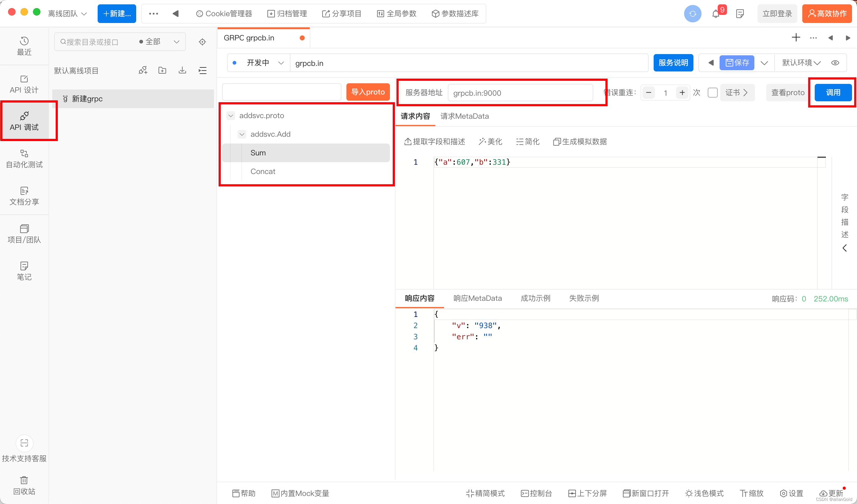
Task: Open the tab bar more options ellipsis
Action: (813, 38)
